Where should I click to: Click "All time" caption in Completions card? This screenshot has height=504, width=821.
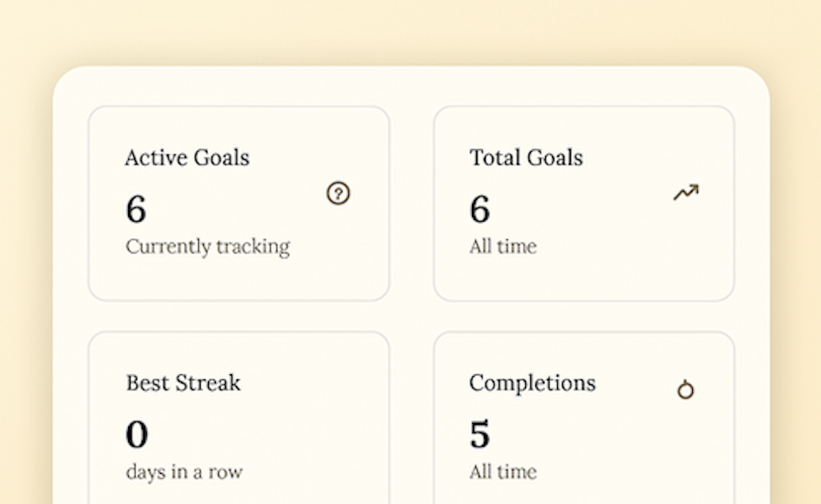[502, 472]
